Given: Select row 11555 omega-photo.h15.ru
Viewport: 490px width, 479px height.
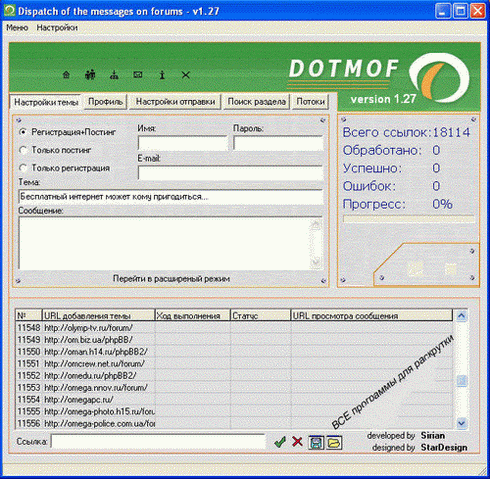Looking at the screenshot, I should pyautogui.click(x=234, y=412).
